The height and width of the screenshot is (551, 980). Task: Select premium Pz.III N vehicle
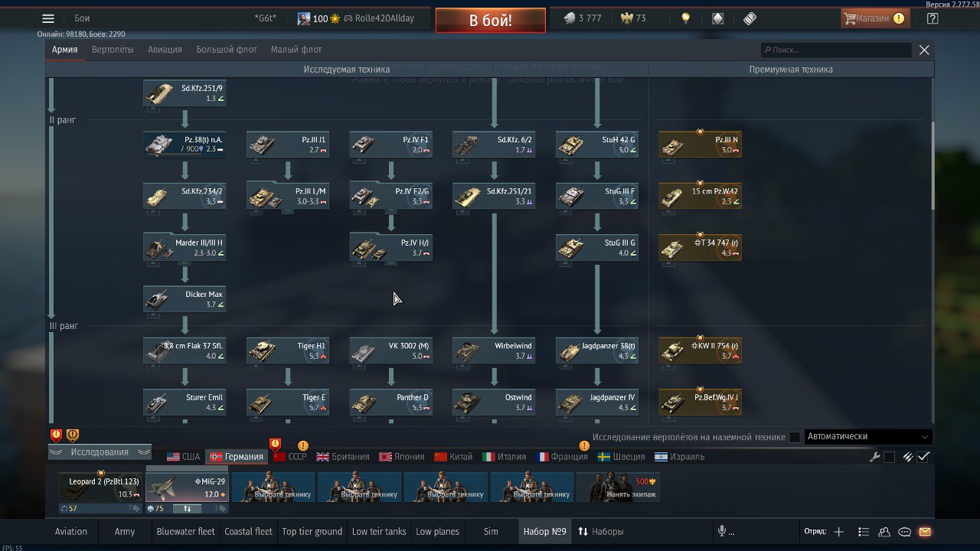(x=700, y=145)
